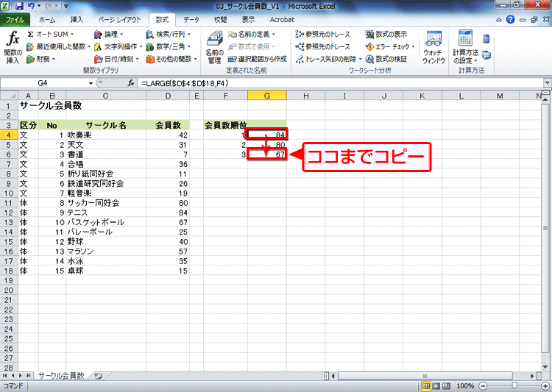Click the Excel Help question mark icon
This screenshot has width=552, height=392.
click(x=511, y=20)
